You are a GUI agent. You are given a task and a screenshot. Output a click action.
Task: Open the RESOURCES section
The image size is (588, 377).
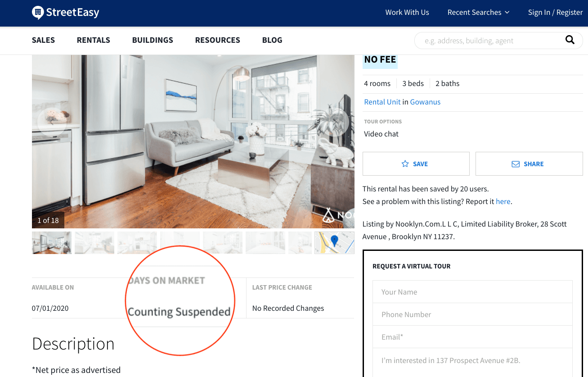click(217, 40)
